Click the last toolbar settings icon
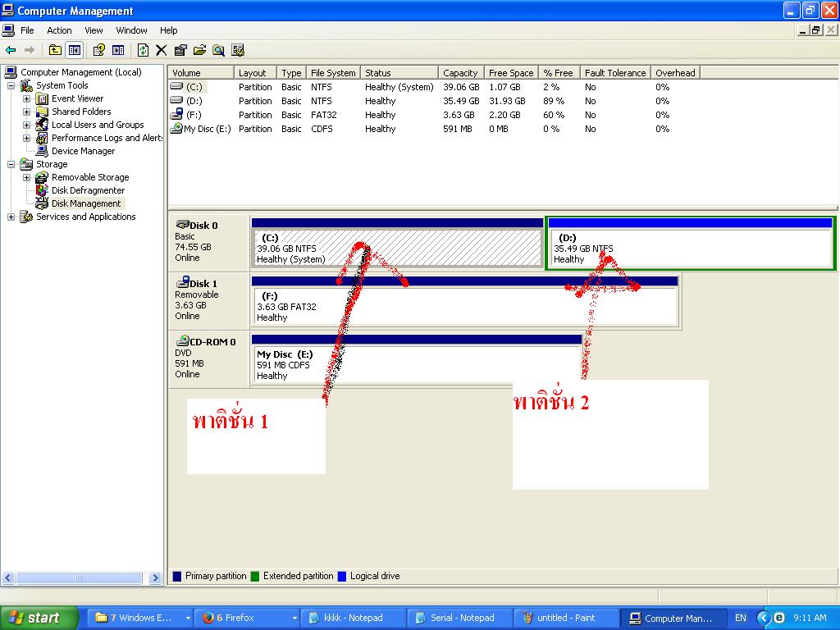Viewport: 840px width, 630px height. pyautogui.click(x=238, y=50)
